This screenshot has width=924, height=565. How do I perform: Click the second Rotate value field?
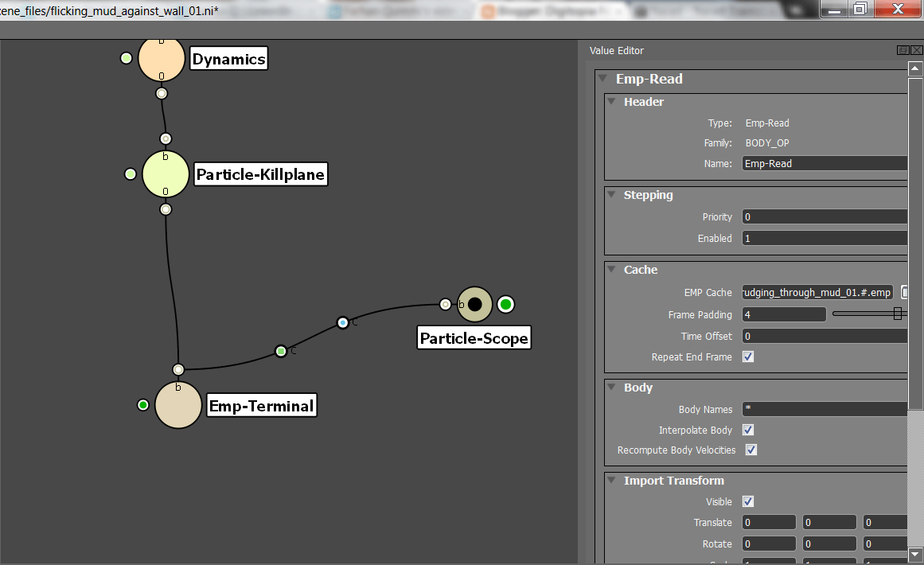829,544
